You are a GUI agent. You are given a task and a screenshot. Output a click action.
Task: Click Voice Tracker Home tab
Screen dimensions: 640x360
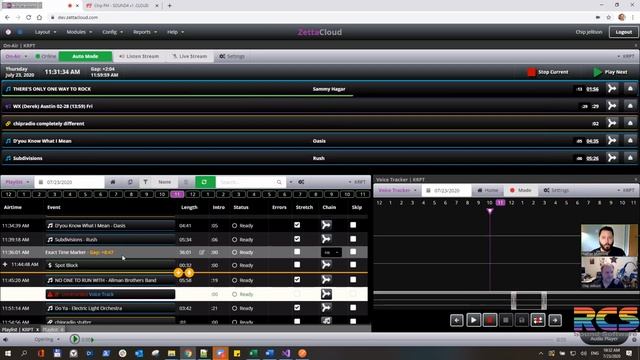point(488,191)
